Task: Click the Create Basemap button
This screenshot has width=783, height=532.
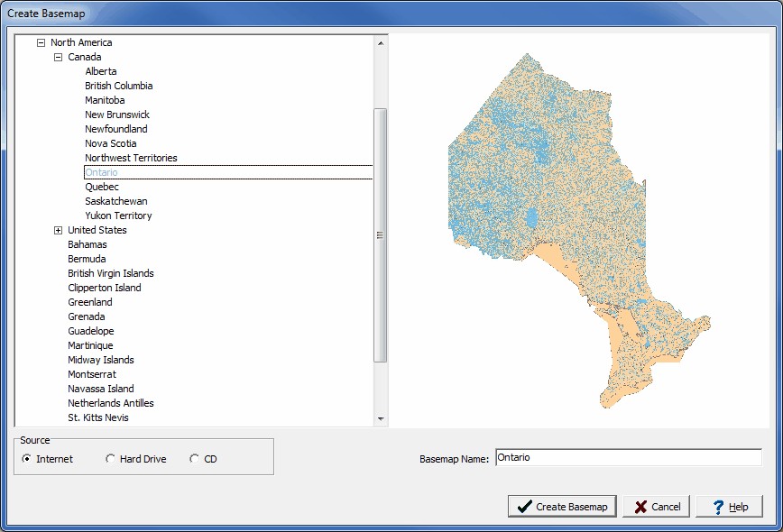Action: point(562,507)
